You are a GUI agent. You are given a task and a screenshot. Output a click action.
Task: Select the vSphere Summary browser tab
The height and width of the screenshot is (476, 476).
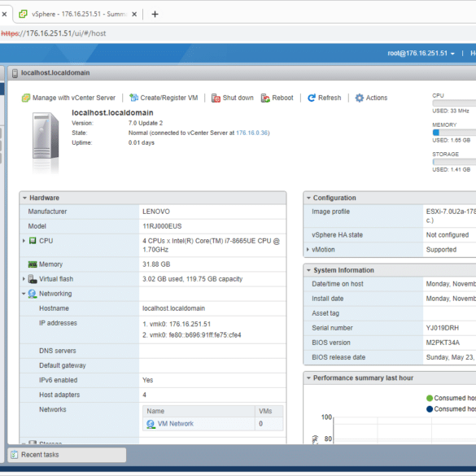click(78, 14)
